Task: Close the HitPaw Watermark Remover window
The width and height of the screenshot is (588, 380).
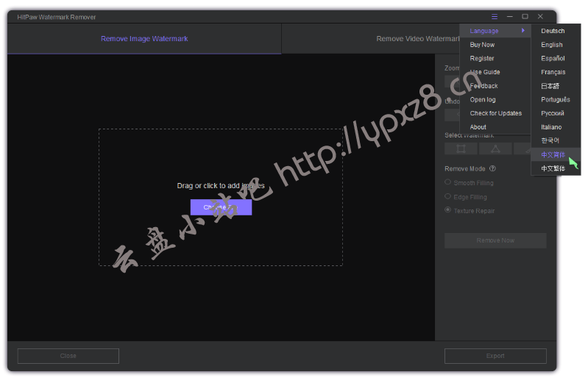Action: coord(540,16)
